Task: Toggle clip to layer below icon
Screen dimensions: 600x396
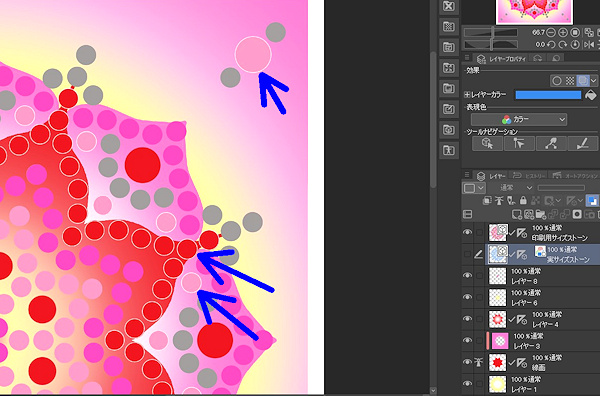Action: pyautogui.click(x=487, y=200)
